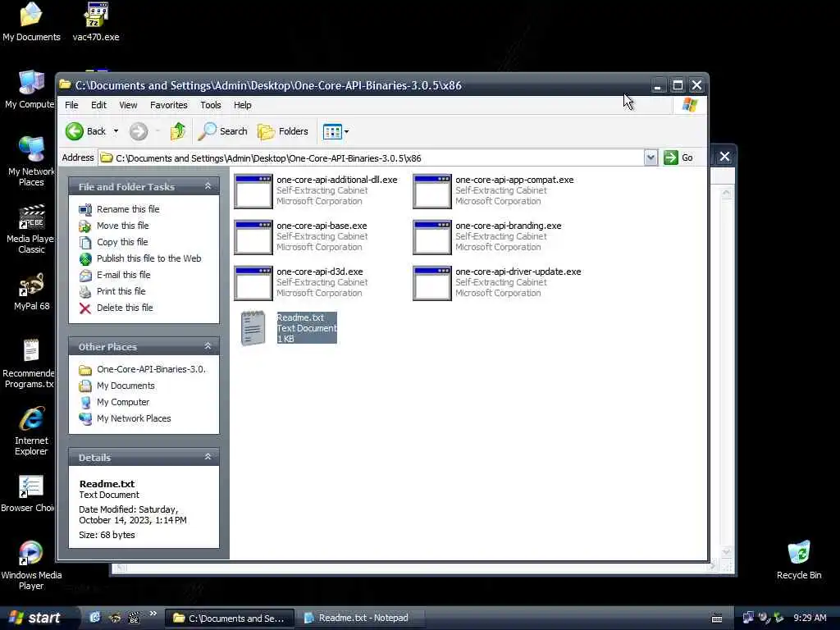Open the View menu
The height and width of the screenshot is (630, 840).
[x=128, y=105]
